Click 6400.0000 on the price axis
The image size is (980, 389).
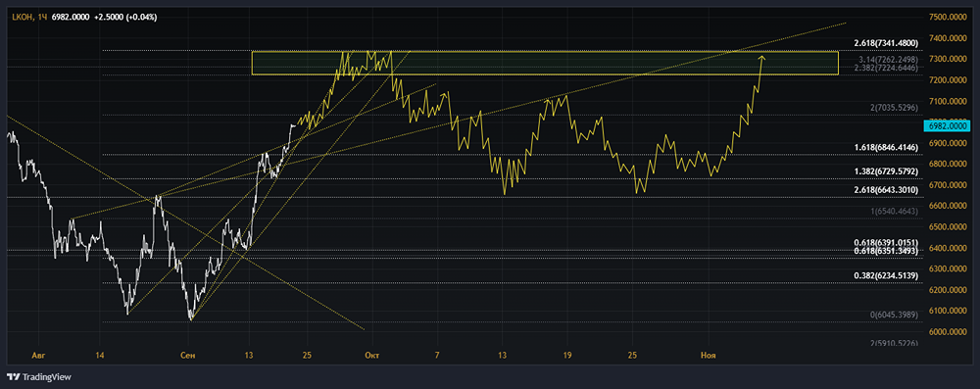pyautogui.click(x=949, y=248)
